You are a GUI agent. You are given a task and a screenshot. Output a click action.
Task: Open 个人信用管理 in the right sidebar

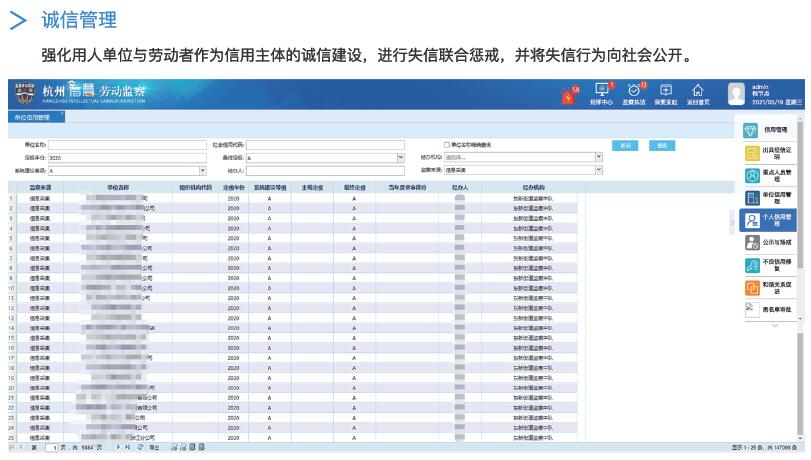pyautogui.click(x=752, y=219)
